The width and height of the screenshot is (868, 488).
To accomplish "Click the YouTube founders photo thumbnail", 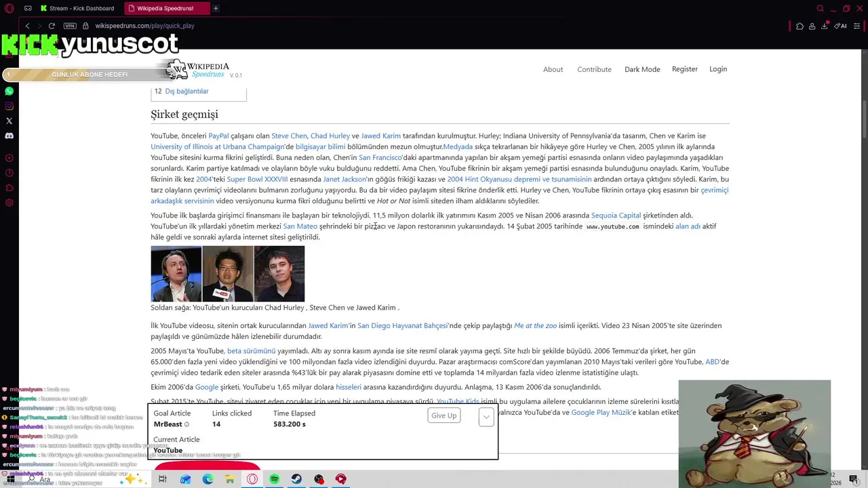I will click(x=227, y=273).
